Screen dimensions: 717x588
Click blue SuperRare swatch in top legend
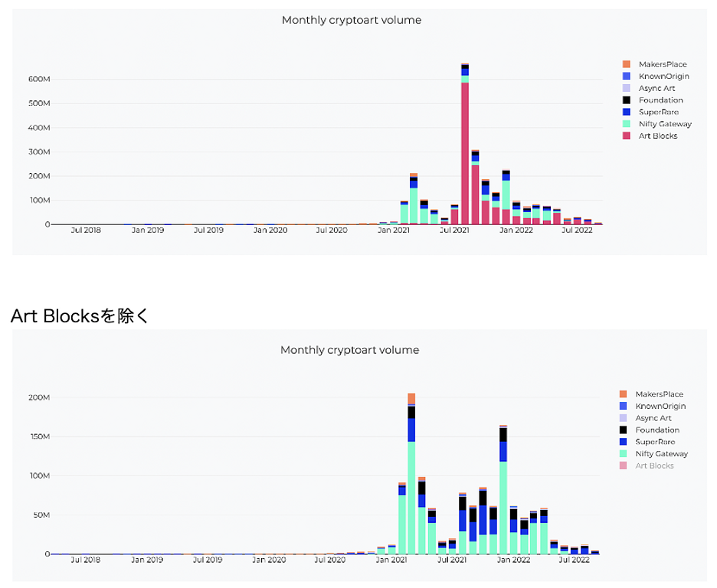(x=626, y=112)
